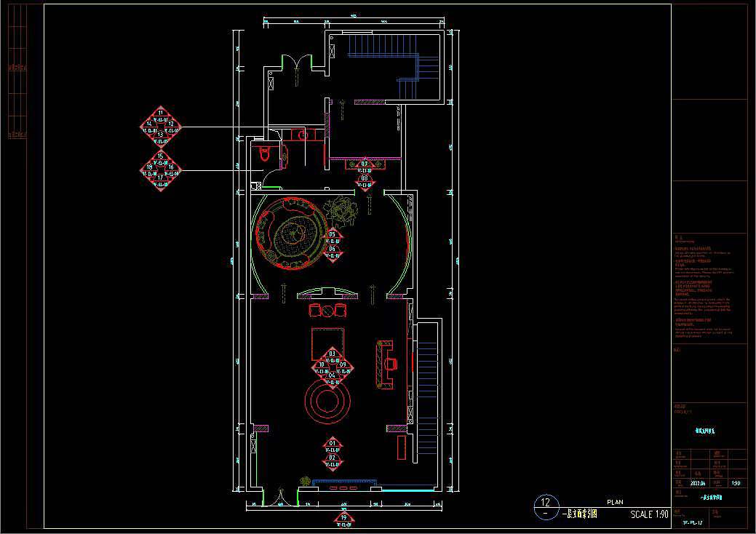Click elevation marker 19 below the plan
Screen dimensions: 756x534
343,520
